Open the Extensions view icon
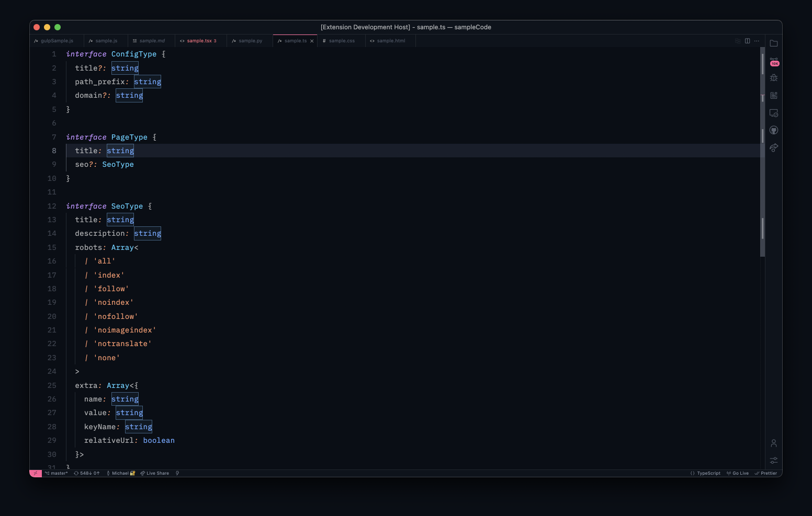The height and width of the screenshot is (516, 812). (774, 96)
